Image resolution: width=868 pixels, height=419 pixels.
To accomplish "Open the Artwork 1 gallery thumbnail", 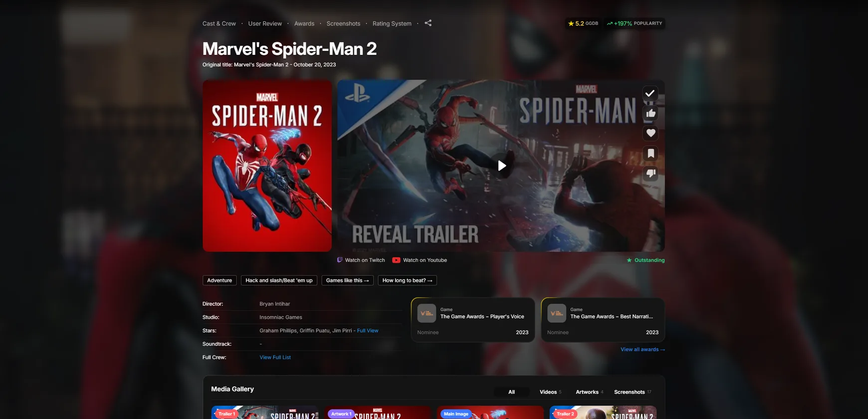I will [378, 413].
